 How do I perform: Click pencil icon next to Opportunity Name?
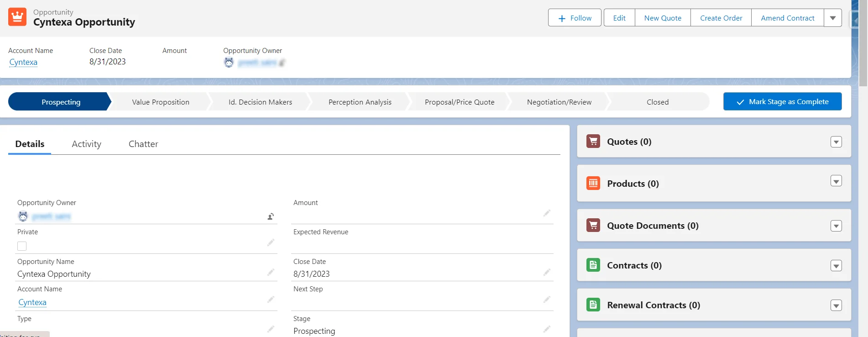click(271, 273)
